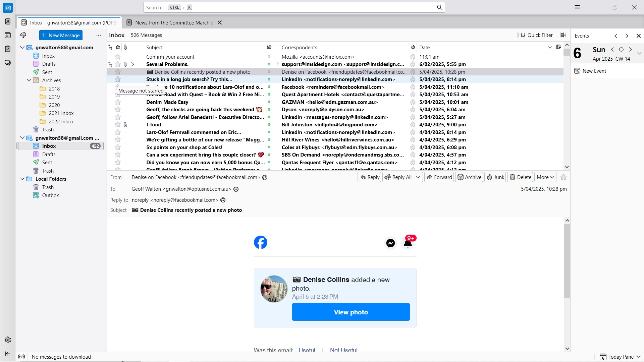Expand the Today Pane dropdown arrow

coord(639,357)
